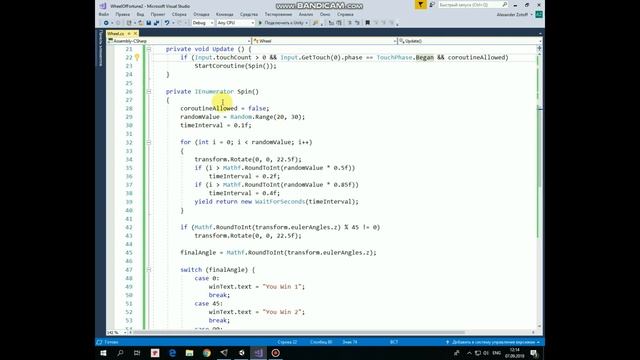640x360 pixels.
Task: Open the Assembly-CSharp project dropdown
Action: (179, 41)
